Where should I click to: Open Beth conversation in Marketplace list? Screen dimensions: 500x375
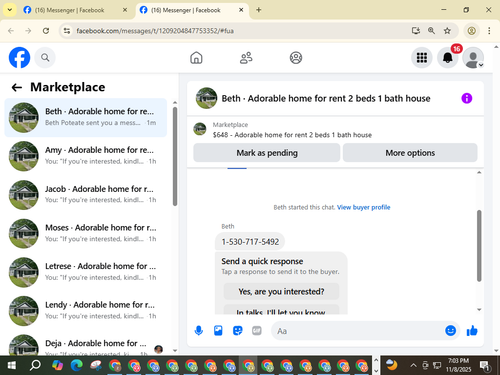click(86, 117)
